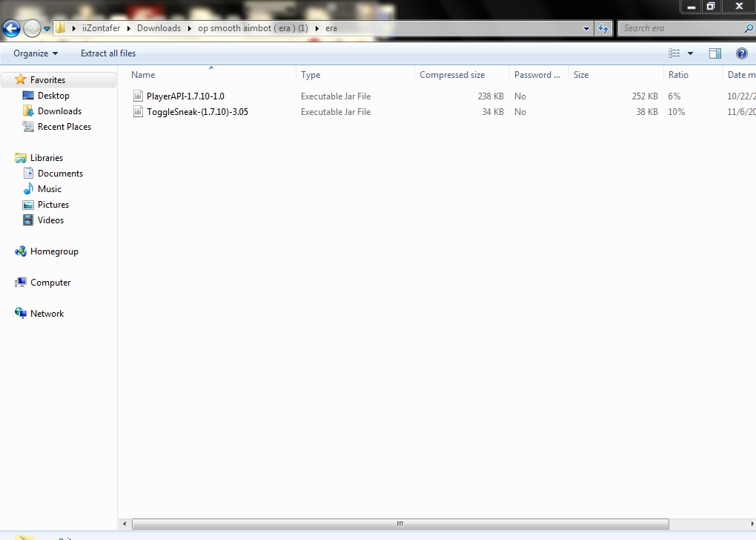Open Recent Places
The width and height of the screenshot is (756, 540).
coord(64,126)
